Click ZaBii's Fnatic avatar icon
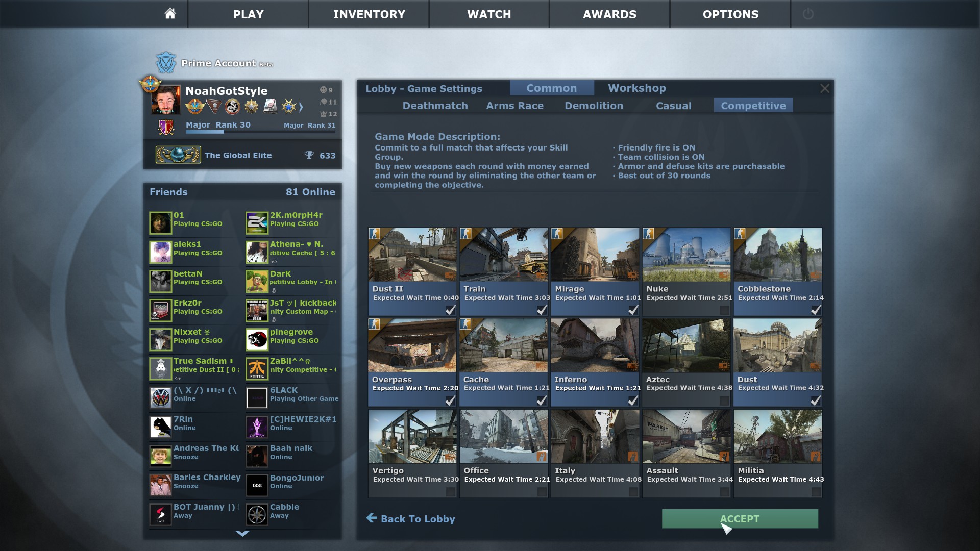The image size is (980, 551). tap(257, 368)
